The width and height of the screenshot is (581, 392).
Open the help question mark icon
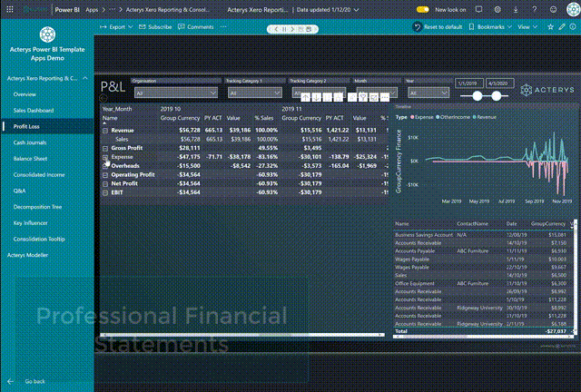point(535,10)
